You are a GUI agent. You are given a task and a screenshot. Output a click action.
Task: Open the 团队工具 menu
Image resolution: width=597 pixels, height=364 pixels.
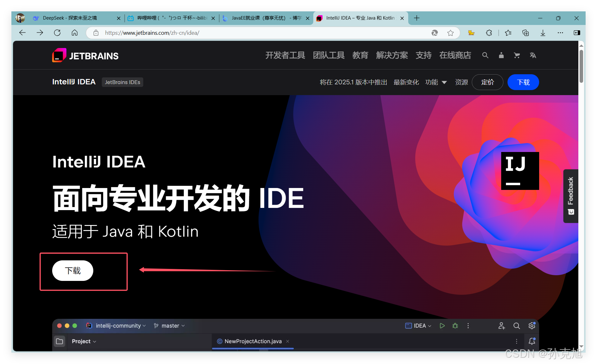pyautogui.click(x=329, y=56)
